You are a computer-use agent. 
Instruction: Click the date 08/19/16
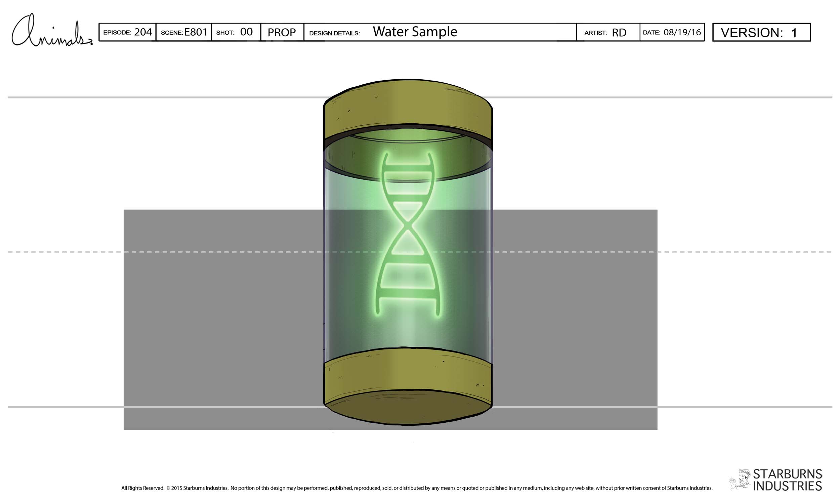[x=682, y=32]
